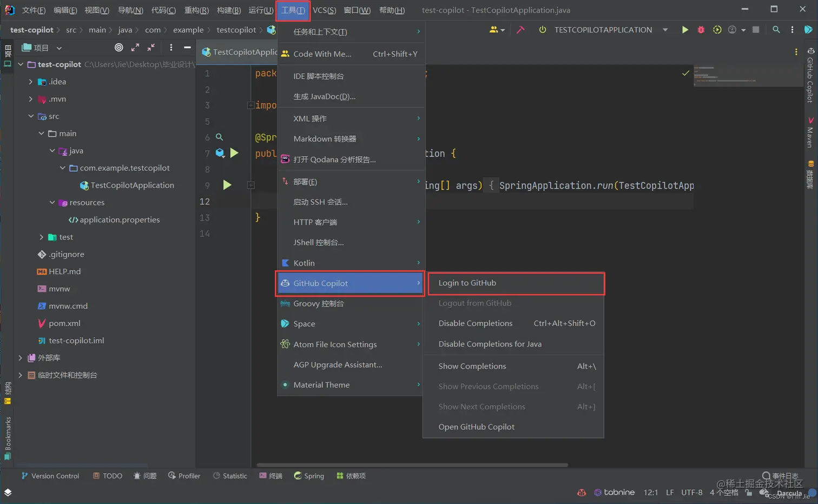
Task: Open VCS(S) menu
Action: [324, 10]
